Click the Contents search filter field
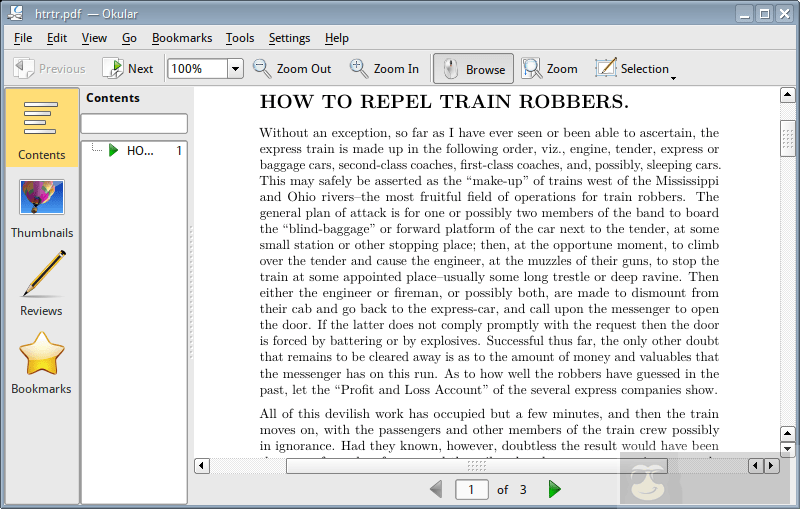The width and height of the screenshot is (800, 509). tap(134, 123)
